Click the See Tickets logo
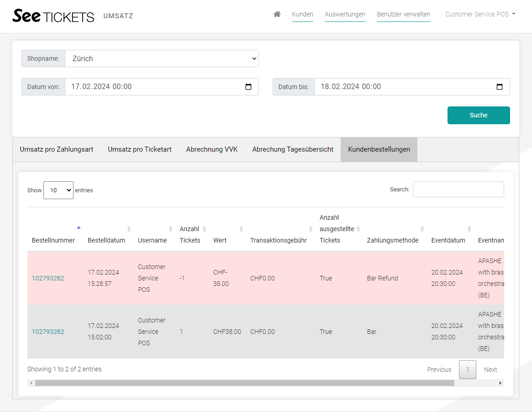The height and width of the screenshot is (412, 532). 53,16
